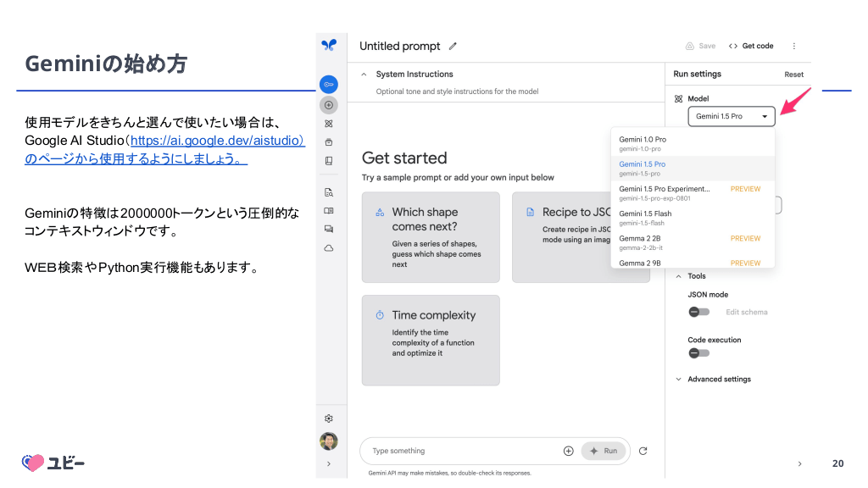
Task: Click the pencil icon beside Untitled prompt
Action: click(x=453, y=46)
